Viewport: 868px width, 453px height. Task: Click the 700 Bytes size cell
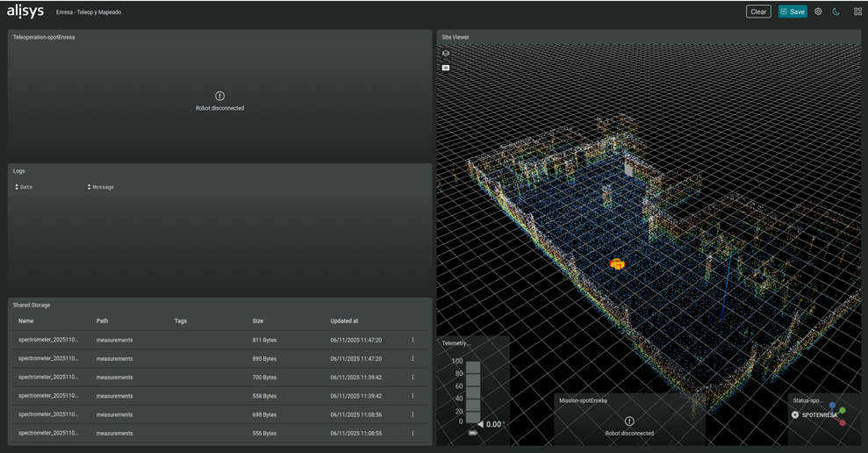[264, 377]
